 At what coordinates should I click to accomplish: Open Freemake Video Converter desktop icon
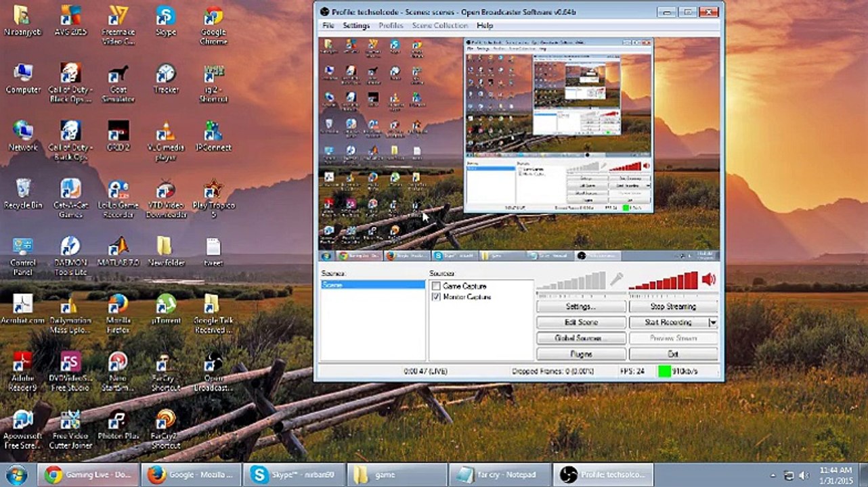click(118, 25)
